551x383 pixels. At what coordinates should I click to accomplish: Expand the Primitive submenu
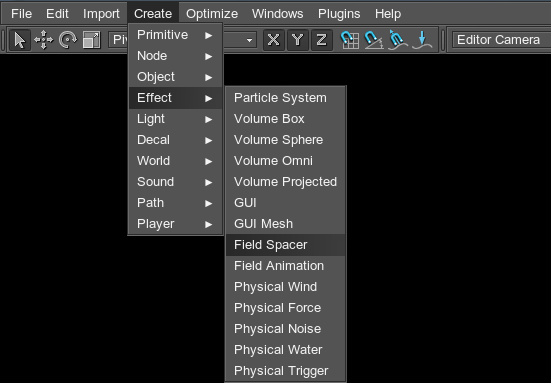[x=175, y=35]
